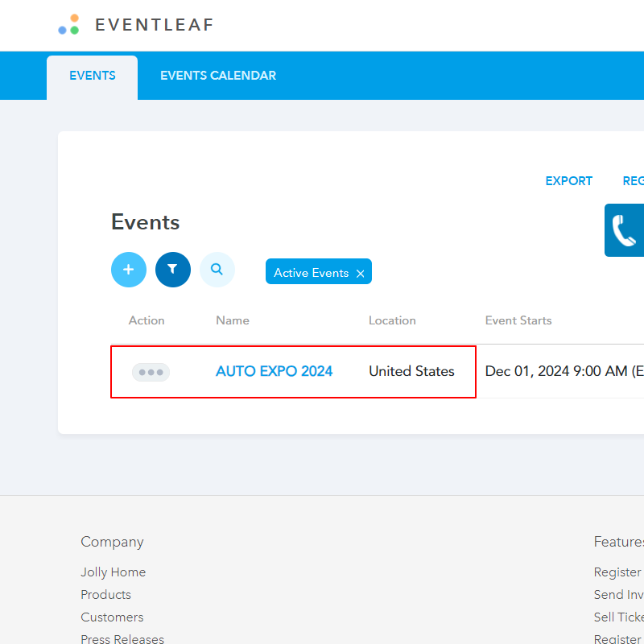Open the Events Calendar tab

coord(218,76)
